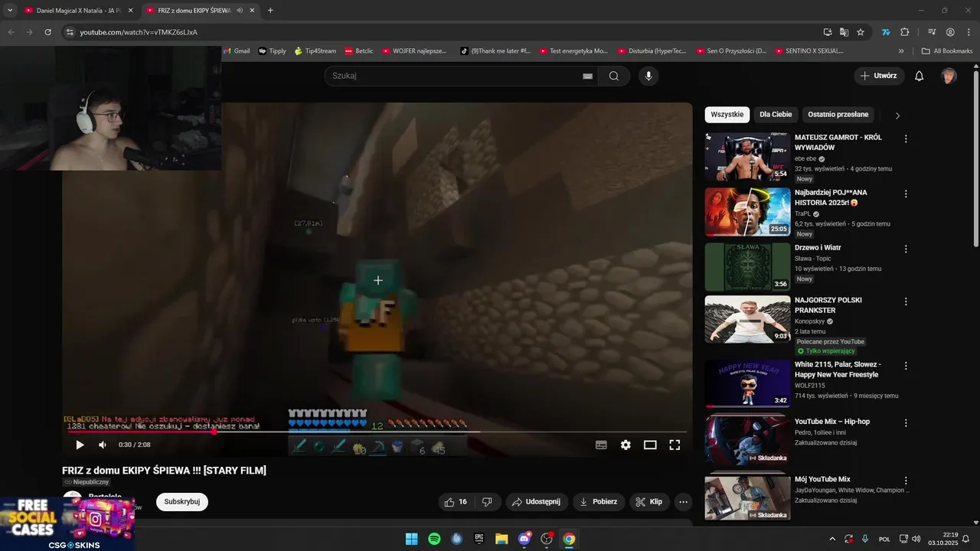Open options for Happy New Year Freestyle
Screen dimensions: 980x551
pyautogui.click(x=906, y=366)
